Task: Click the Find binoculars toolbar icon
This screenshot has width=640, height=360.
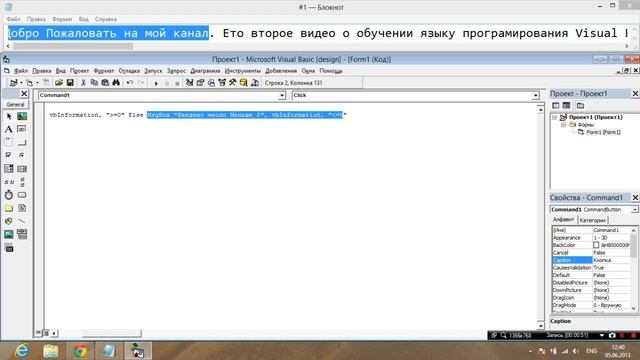Action: click(x=116, y=83)
